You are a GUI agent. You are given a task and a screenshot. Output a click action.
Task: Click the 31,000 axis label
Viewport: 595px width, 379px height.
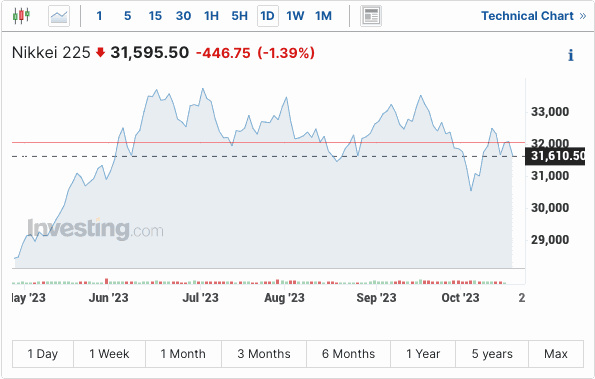pyautogui.click(x=550, y=176)
